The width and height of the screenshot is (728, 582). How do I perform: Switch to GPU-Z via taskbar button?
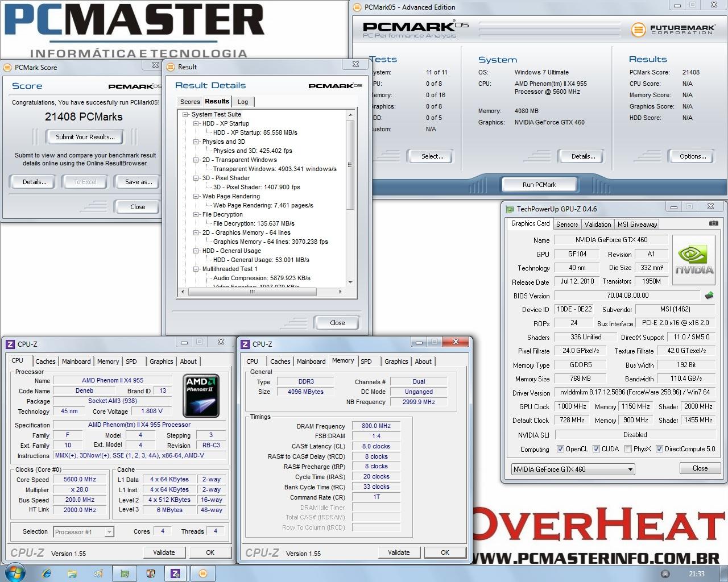click(x=125, y=573)
